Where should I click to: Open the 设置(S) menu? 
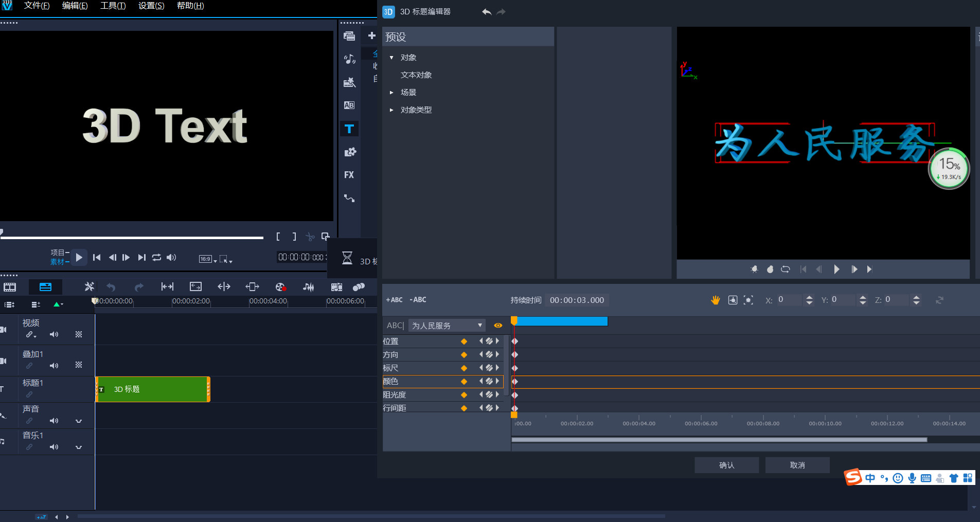[x=151, y=6]
